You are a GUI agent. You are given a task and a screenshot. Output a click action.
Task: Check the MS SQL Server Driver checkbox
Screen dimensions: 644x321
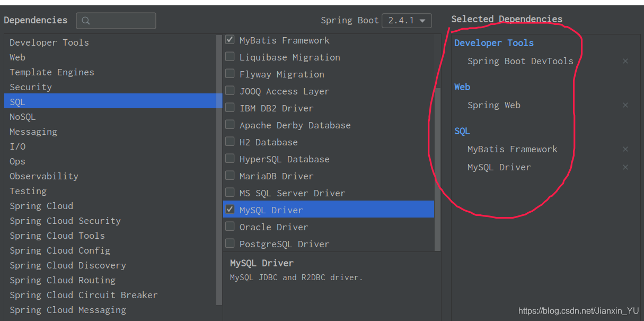230,192
